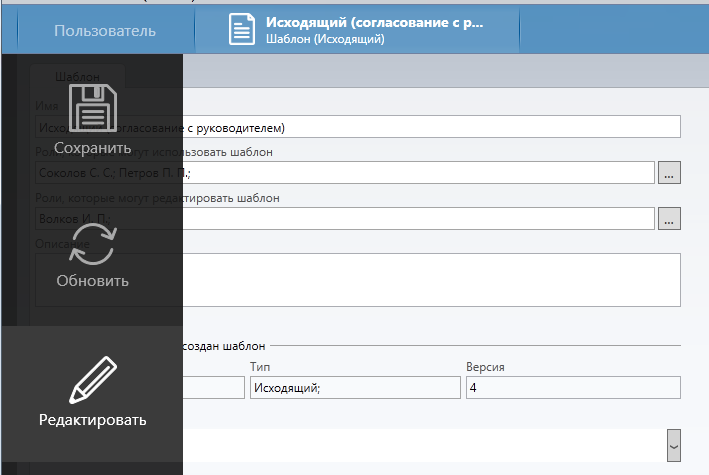709x475 pixels.
Task: Click the Обновить label in the side panel
Action: coord(92,281)
